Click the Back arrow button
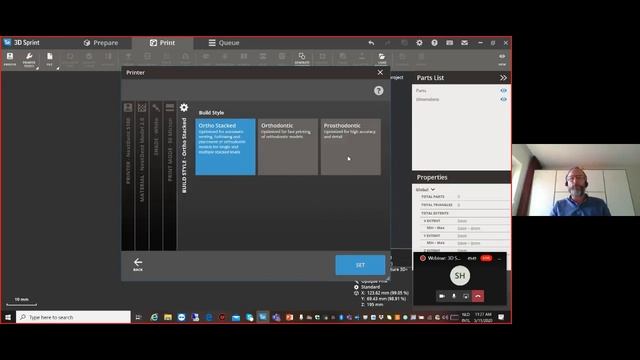This screenshot has width=640, height=360. coord(138,264)
